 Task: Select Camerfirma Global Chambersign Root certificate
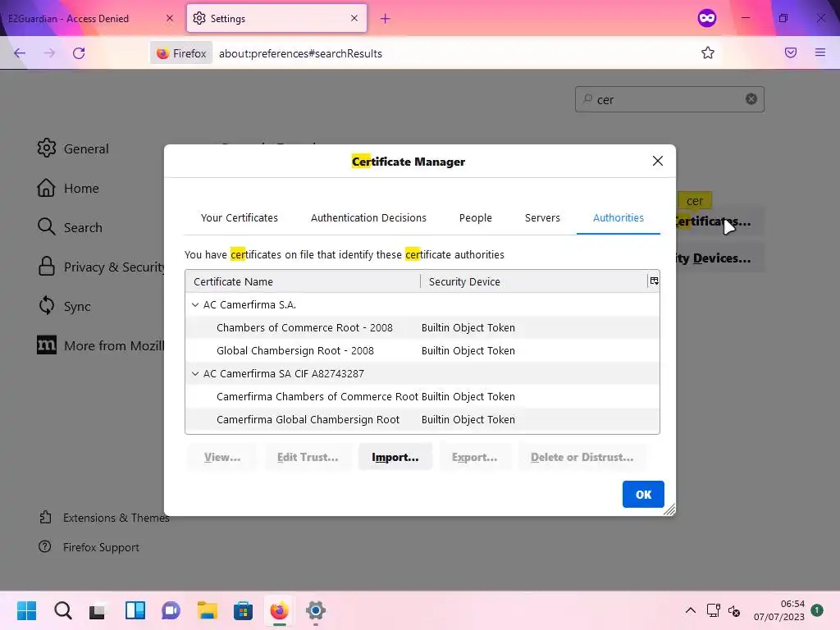coord(422,419)
